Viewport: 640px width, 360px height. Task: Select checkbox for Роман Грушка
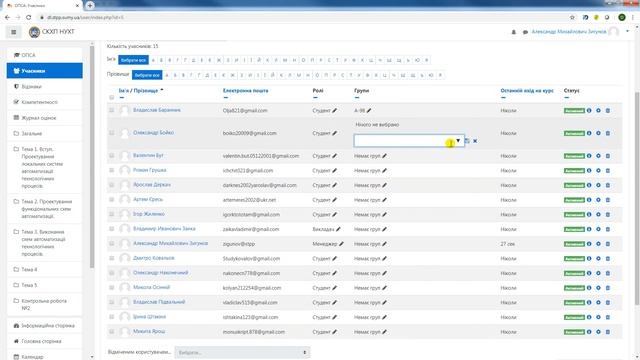[111, 170]
